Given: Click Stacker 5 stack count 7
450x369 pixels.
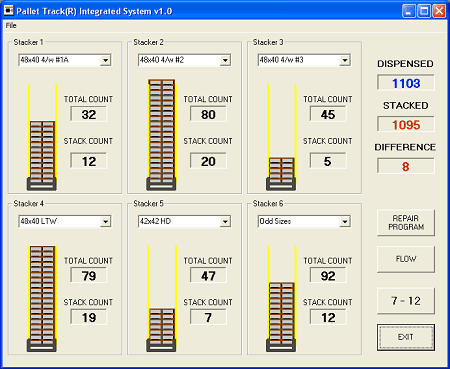Looking at the screenshot, I should [208, 317].
